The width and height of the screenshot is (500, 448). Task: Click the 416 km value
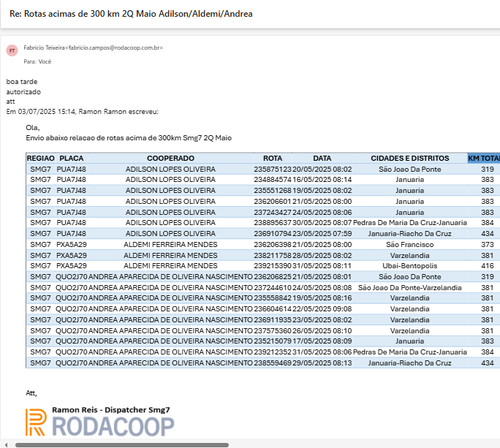pyautogui.click(x=487, y=266)
